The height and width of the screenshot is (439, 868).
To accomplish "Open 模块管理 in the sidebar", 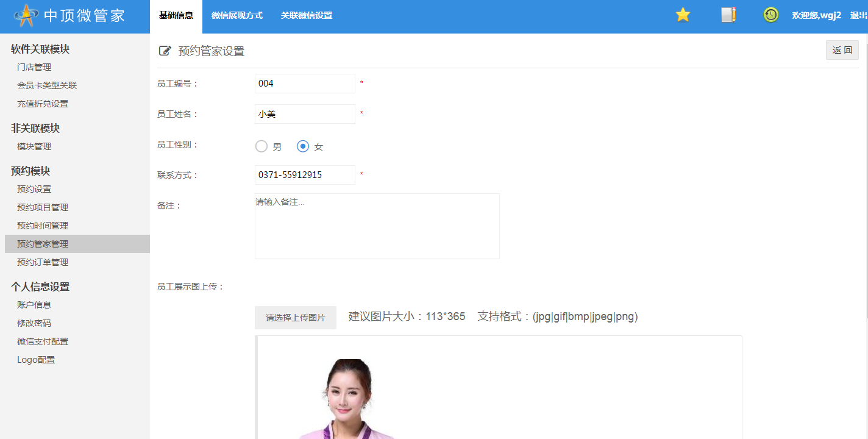I will coord(34,146).
